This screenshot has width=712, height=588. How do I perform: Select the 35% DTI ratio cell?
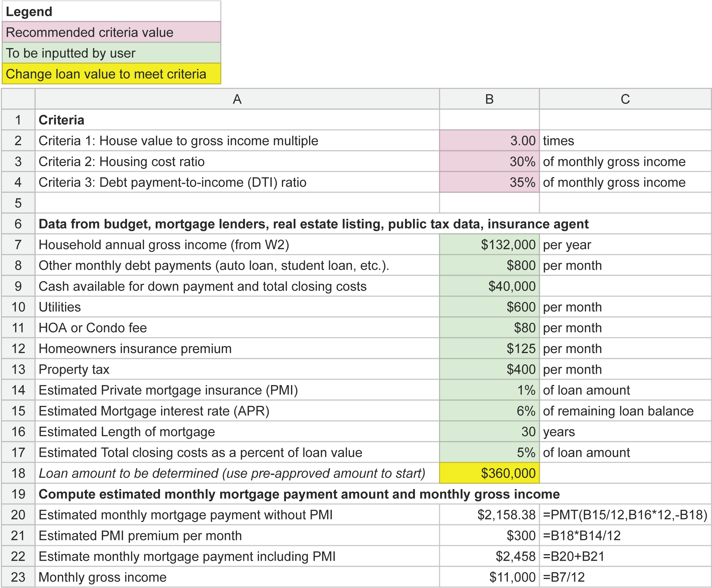point(489,182)
